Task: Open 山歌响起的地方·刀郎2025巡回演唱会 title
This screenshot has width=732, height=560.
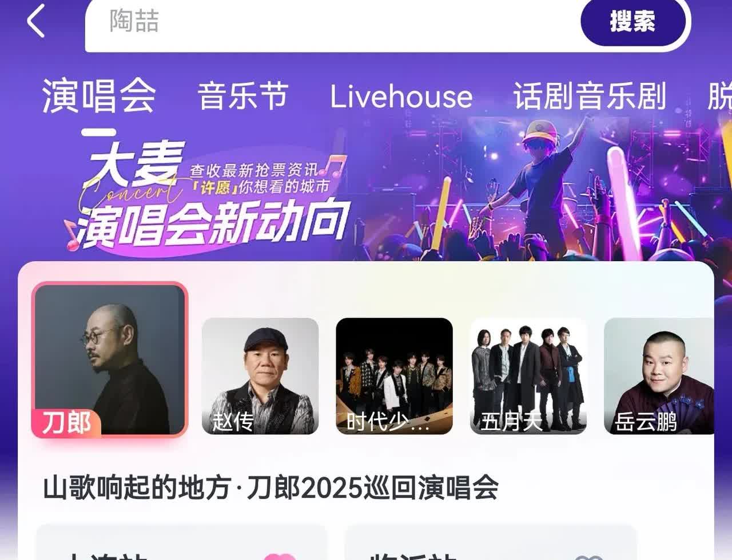Action: pyautogui.click(x=270, y=488)
